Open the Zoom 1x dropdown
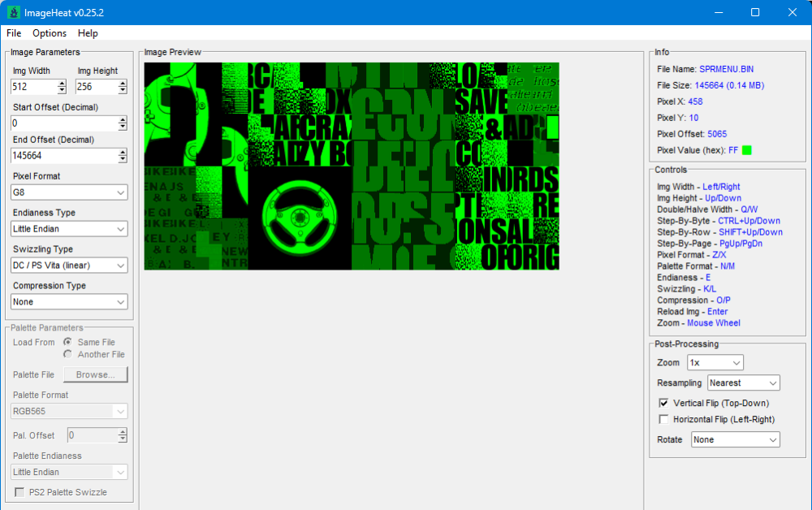 tap(715, 362)
